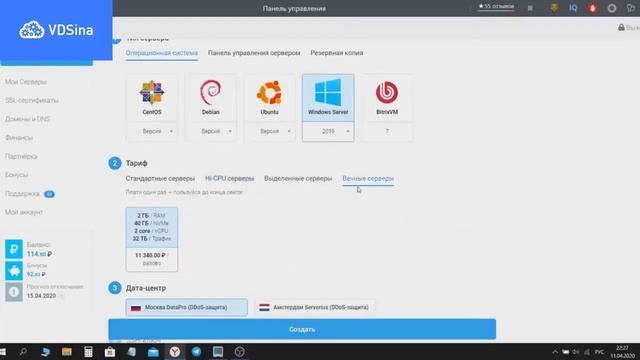Click the taskbar search magnifier

pos(23,352)
